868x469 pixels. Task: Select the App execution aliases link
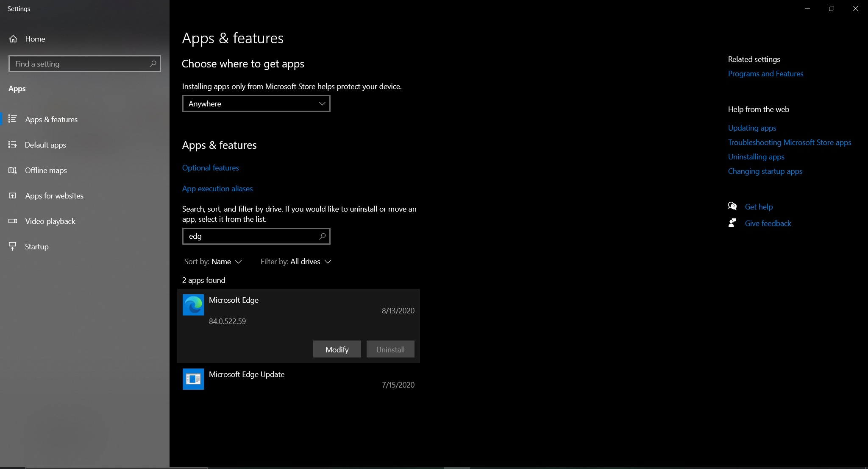(217, 188)
